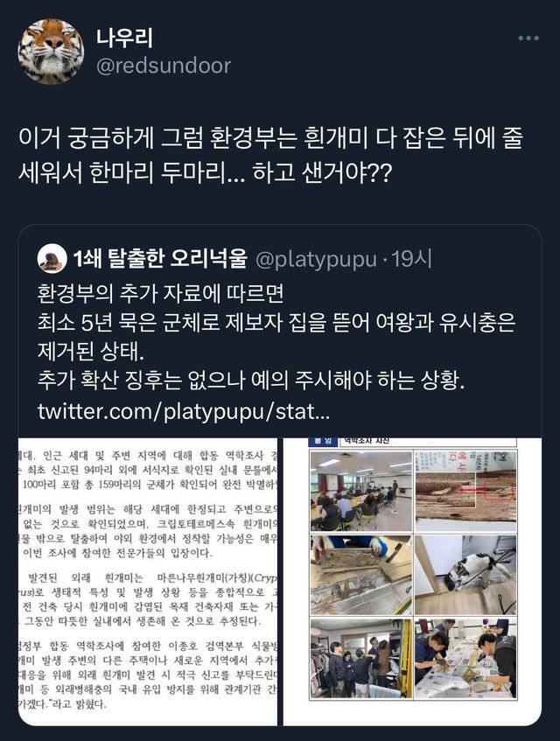560x741 pixels.
Task: Click the quoted name 1쇄 탈출한 오리너굴
Action: click(x=160, y=258)
